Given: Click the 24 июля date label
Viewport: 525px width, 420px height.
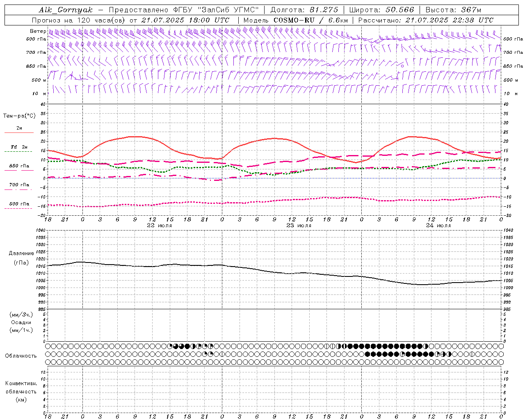Looking at the screenshot, I should (438, 226).
